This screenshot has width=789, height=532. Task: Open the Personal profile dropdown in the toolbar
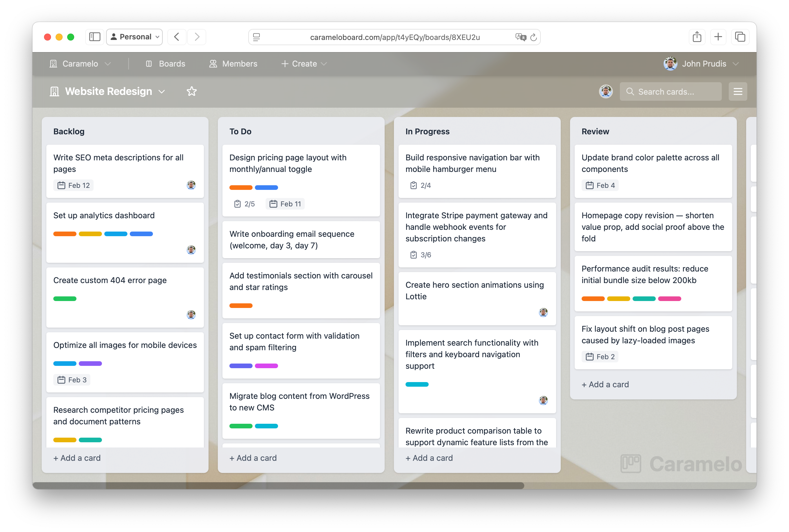click(x=134, y=37)
